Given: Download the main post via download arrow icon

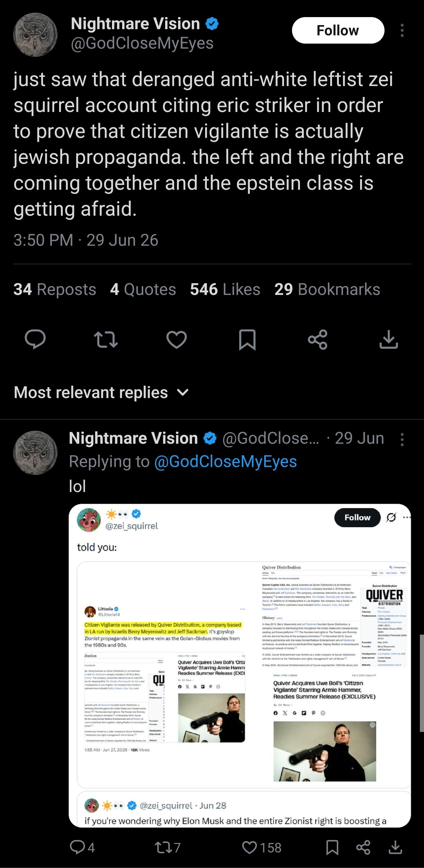Looking at the screenshot, I should pos(389,339).
